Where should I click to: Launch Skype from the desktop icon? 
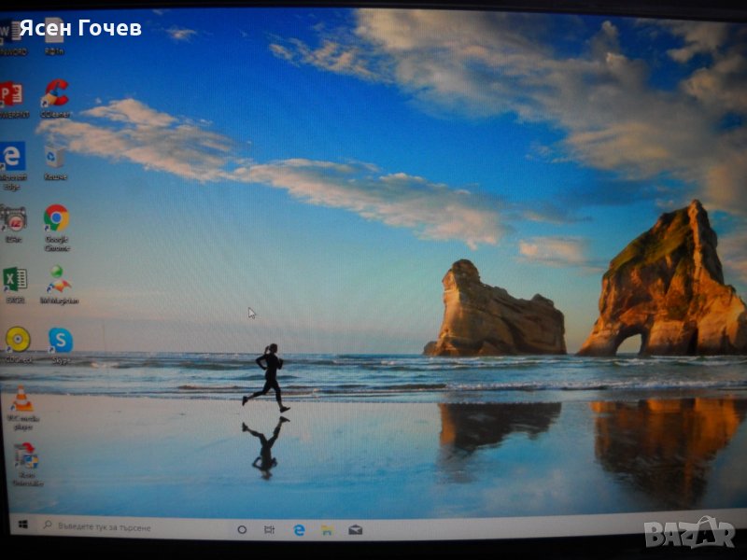(x=61, y=341)
